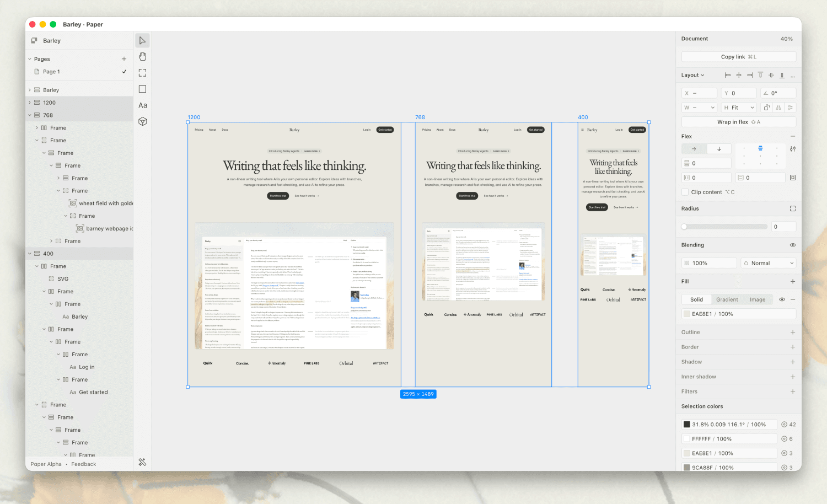Click the Copy link button
The image size is (827, 504).
(x=739, y=57)
